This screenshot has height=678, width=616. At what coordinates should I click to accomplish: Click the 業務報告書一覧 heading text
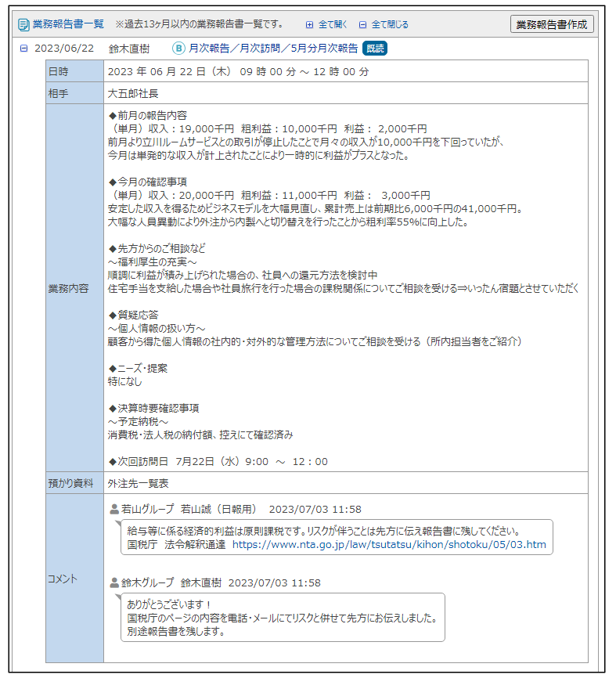68,24
